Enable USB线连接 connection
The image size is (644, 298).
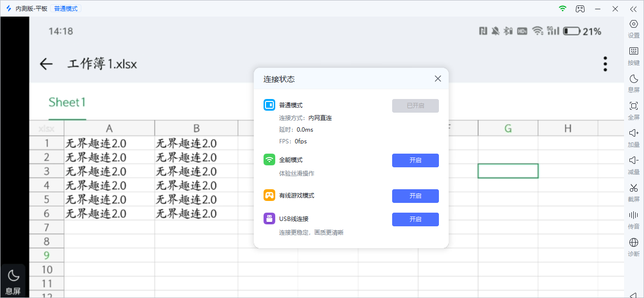coord(415,219)
